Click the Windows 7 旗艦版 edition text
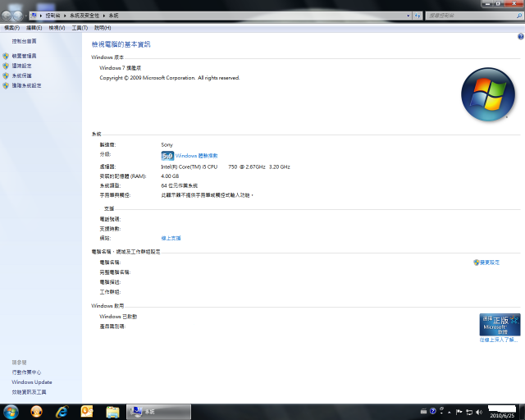The height and width of the screenshot is (420, 525). (x=121, y=68)
